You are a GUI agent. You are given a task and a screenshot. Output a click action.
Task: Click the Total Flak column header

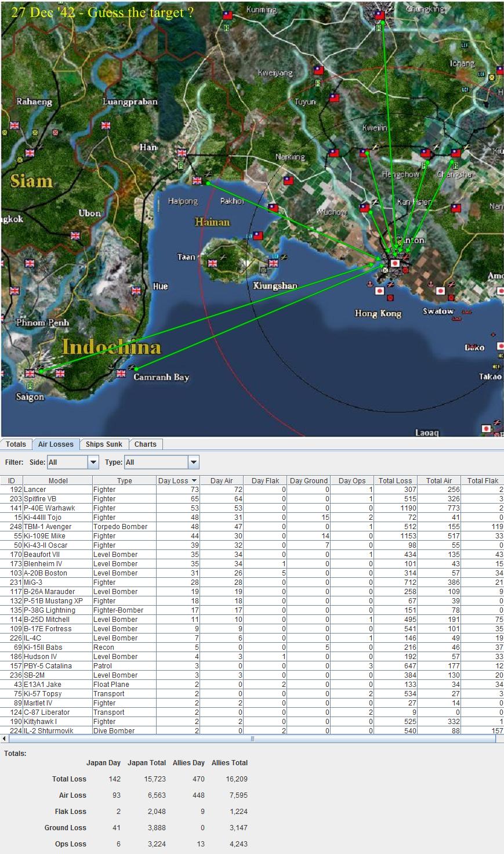pos(483,480)
